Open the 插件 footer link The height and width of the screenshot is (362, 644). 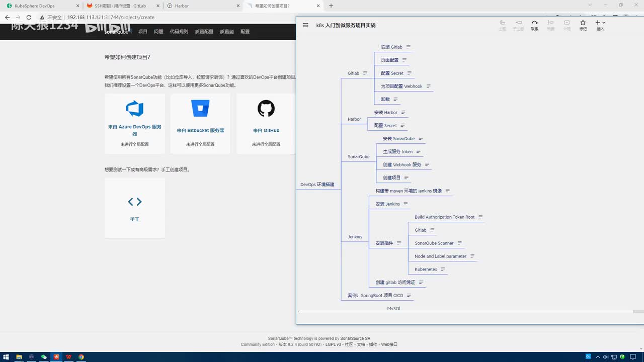tap(373, 344)
